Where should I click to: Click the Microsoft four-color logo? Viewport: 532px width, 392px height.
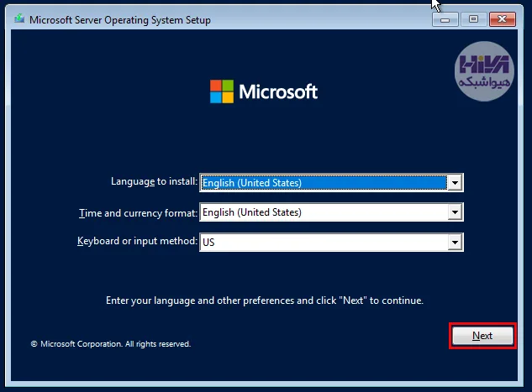click(222, 91)
